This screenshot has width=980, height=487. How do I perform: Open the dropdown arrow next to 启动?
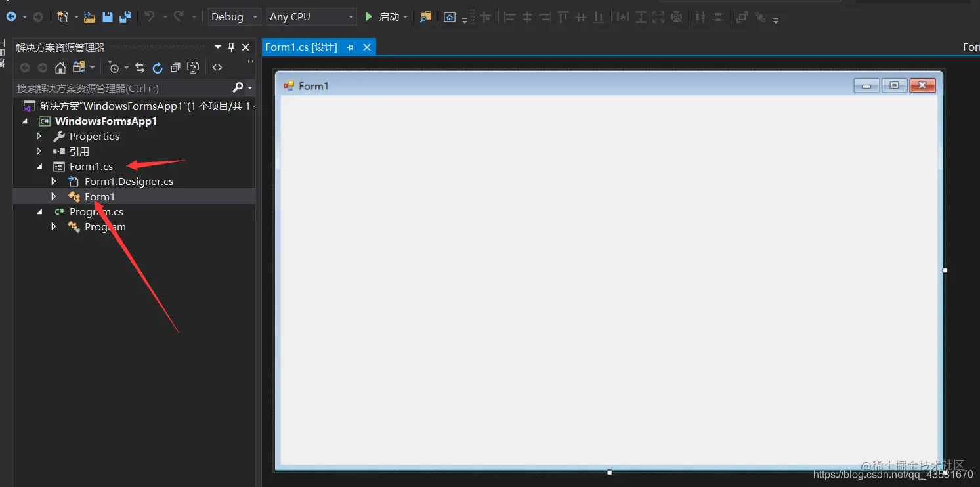click(x=406, y=17)
